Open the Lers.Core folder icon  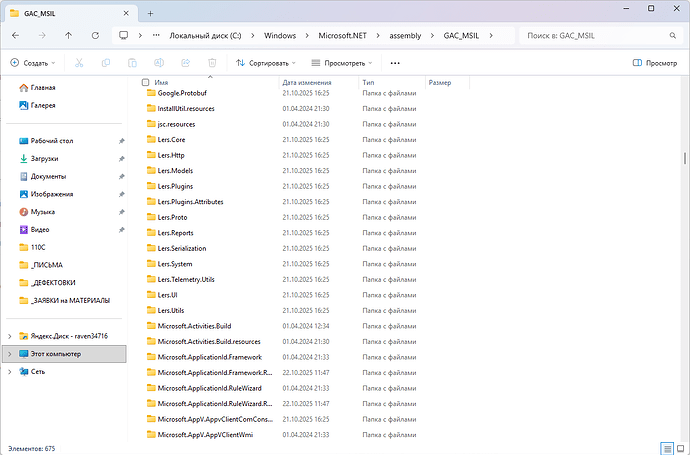(151, 140)
